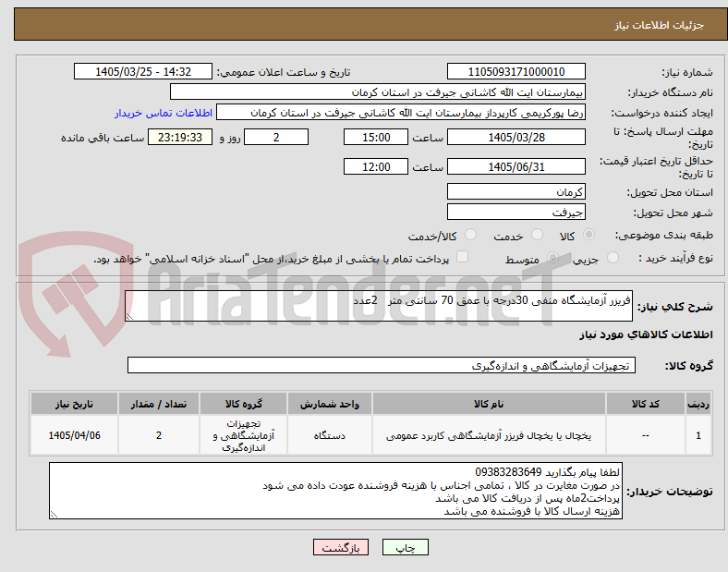Image resolution: width=728 pixels, height=572 pixels.
Task: Click the buyer notes توضیحات خریدار textbox
Action: pos(335,491)
